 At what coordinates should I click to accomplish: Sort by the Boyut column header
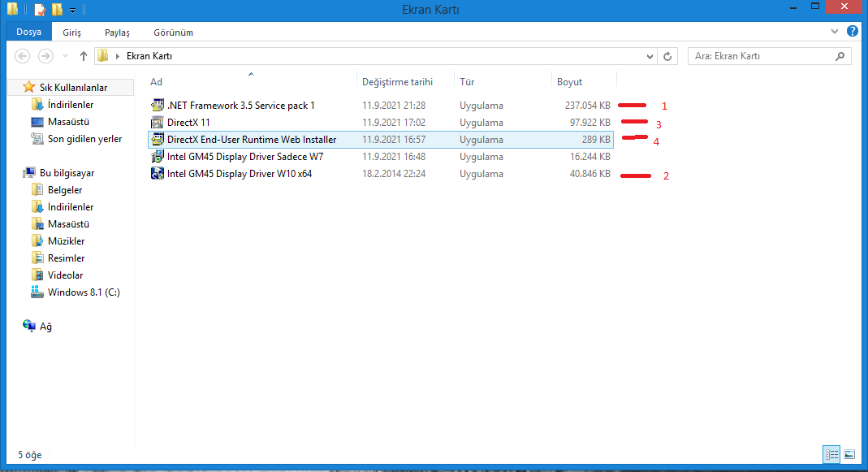point(570,82)
